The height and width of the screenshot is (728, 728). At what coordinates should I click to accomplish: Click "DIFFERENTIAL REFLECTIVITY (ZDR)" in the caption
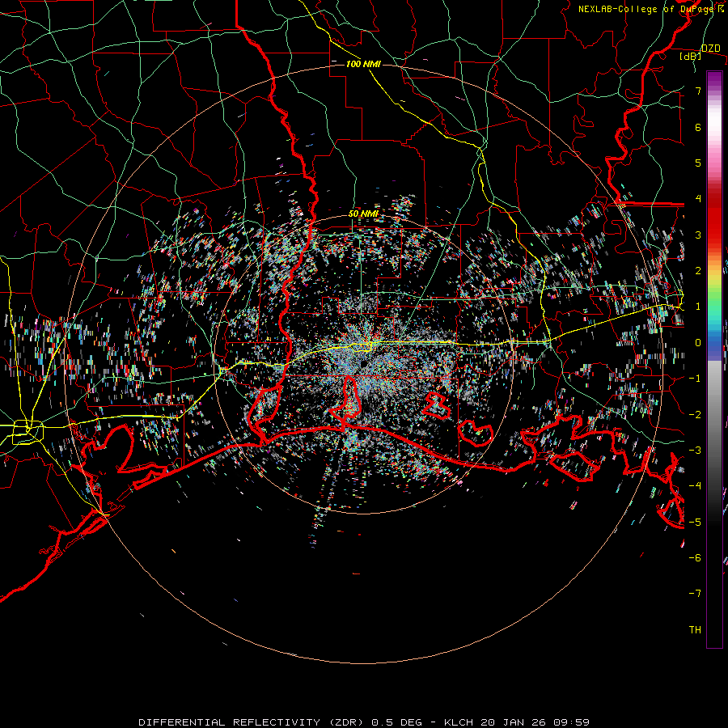(x=252, y=722)
